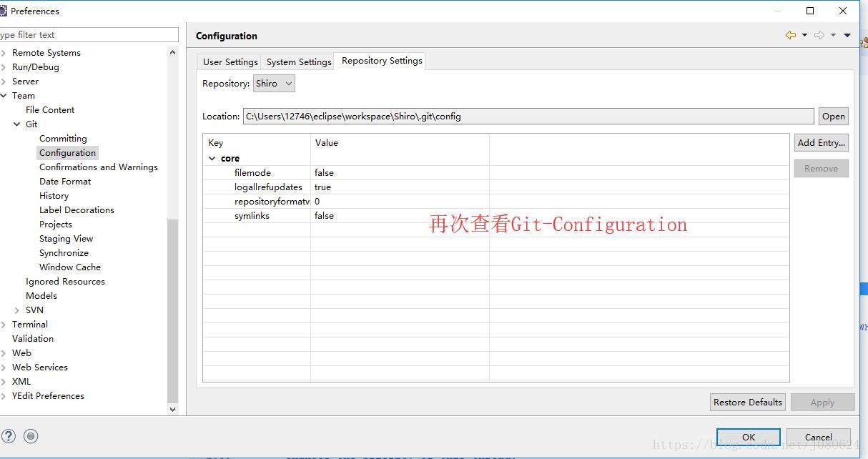Image resolution: width=868 pixels, height=459 pixels.
Task: Select History under Git
Action: [x=54, y=195]
